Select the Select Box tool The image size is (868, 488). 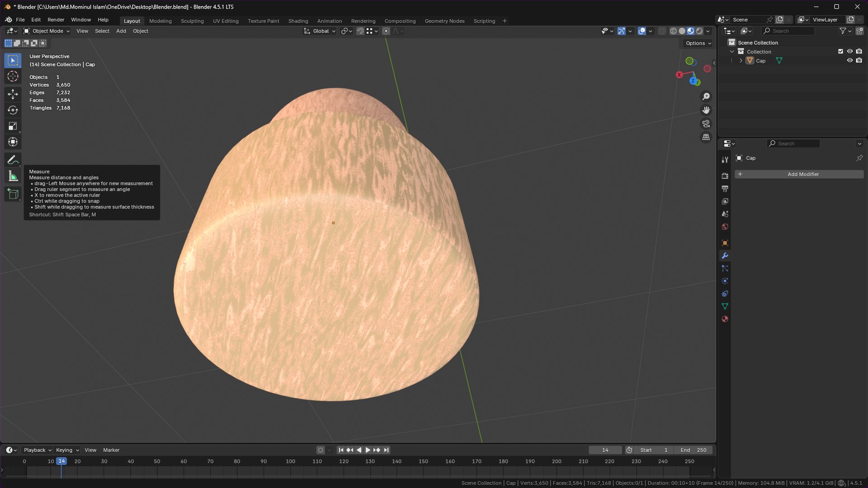click(x=13, y=60)
